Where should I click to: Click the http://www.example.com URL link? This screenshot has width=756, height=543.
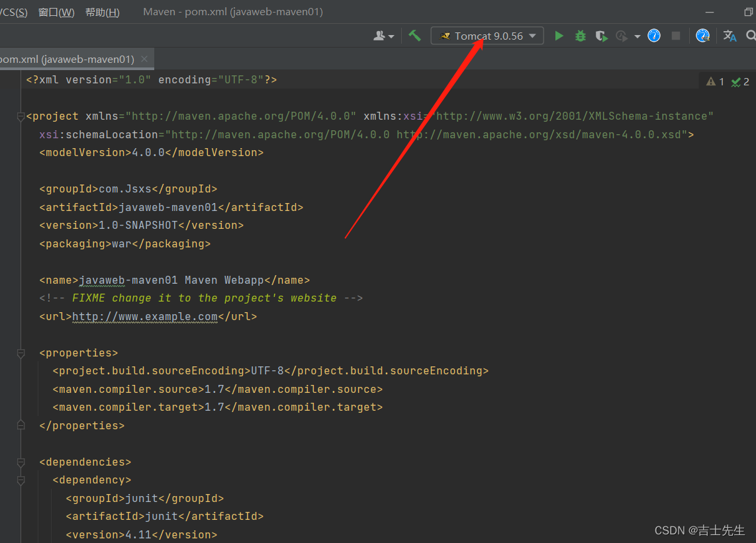144,317
